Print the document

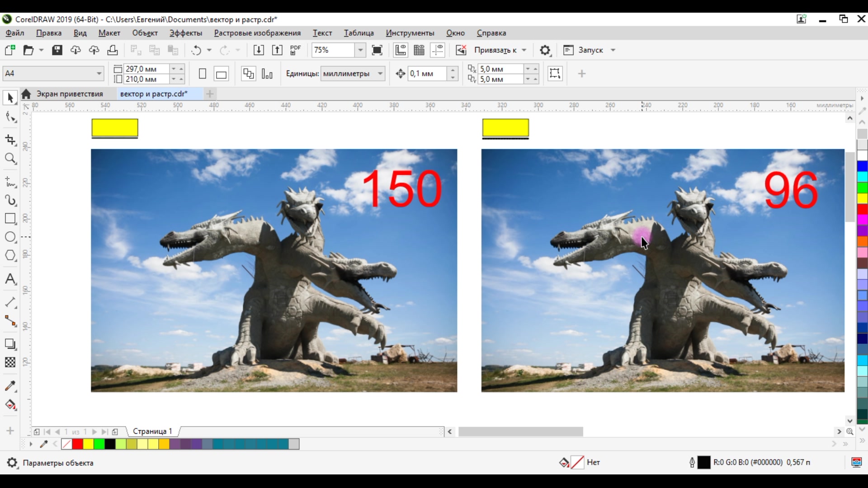(x=113, y=50)
